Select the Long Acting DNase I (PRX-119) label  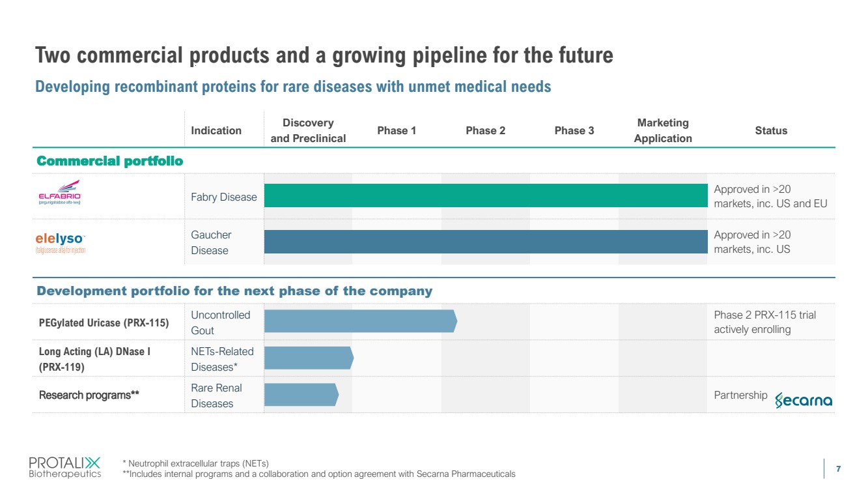point(94,359)
